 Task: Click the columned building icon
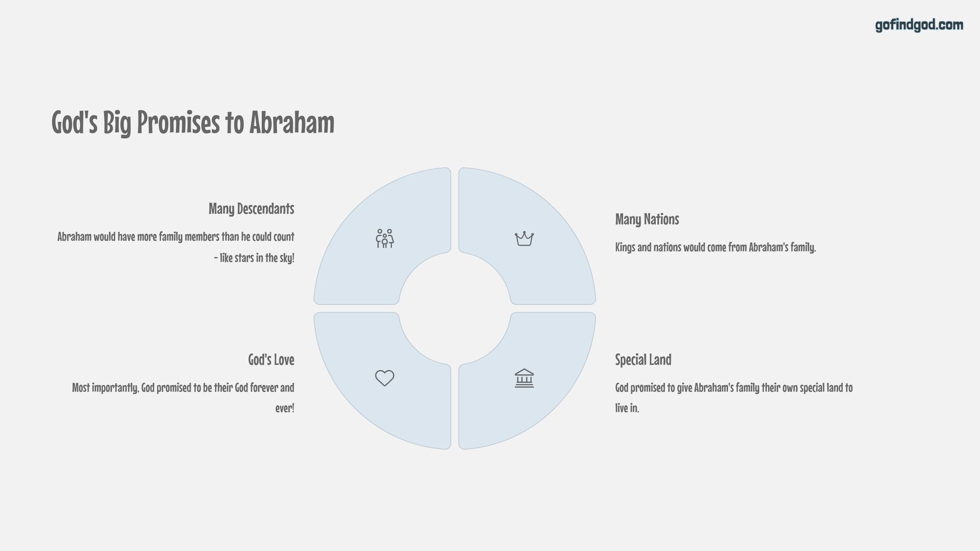tap(524, 378)
